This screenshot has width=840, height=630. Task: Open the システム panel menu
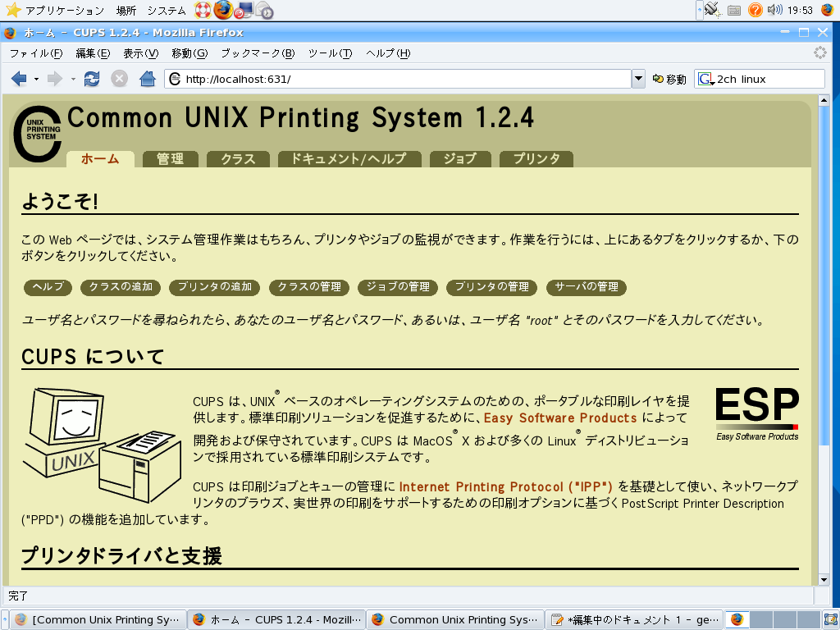[167, 10]
